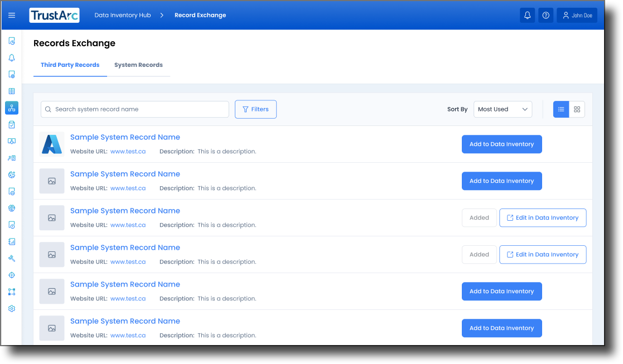Image resolution: width=623 pixels, height=364 pixels.
Task: Open notifications bell in top header
Action: [527, 16]
